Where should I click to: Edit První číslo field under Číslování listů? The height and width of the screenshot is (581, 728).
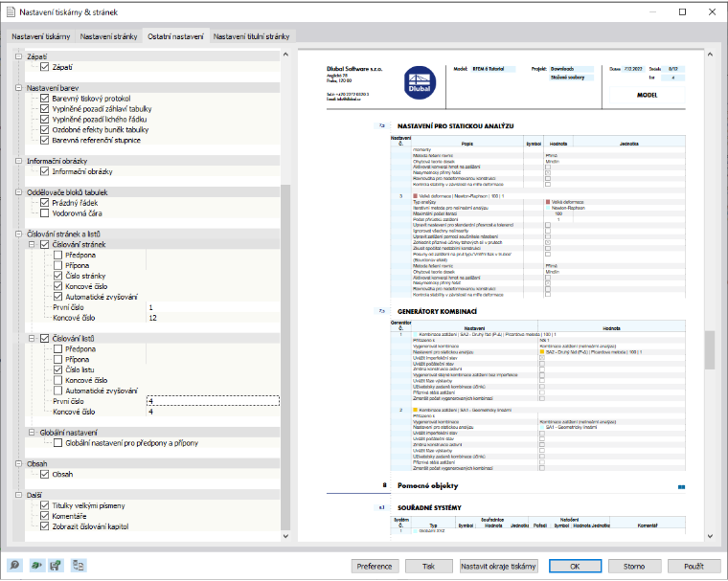(x=213, y=401)
